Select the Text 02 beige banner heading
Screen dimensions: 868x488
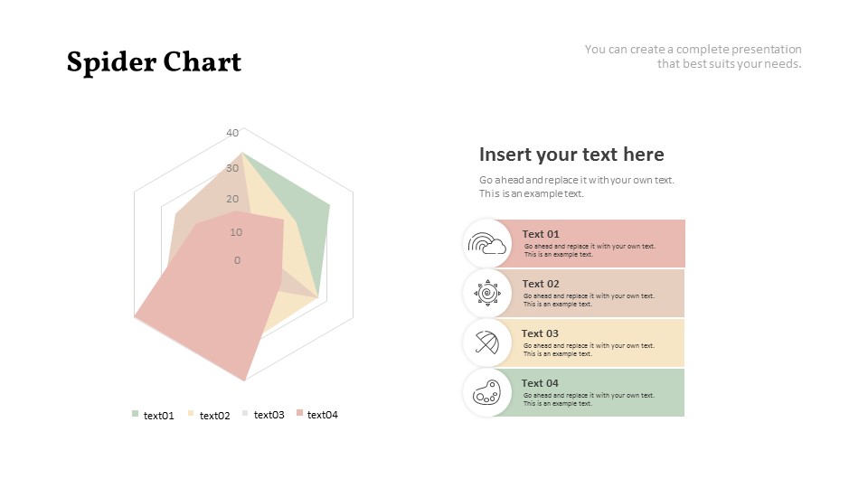(541, 284)
